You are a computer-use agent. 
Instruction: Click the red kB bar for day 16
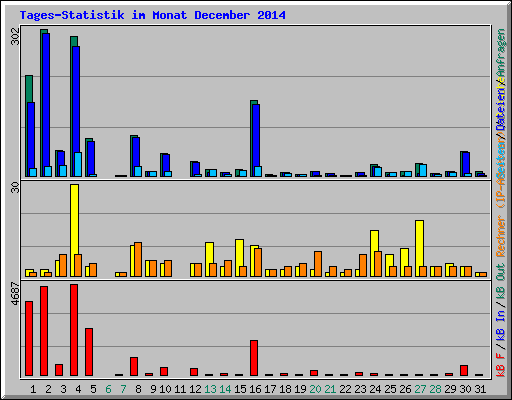[x=254, y=358]
